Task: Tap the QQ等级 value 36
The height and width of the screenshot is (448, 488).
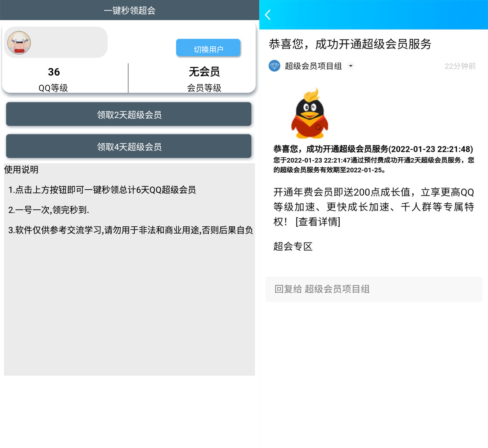Action: tap(54, 72)
